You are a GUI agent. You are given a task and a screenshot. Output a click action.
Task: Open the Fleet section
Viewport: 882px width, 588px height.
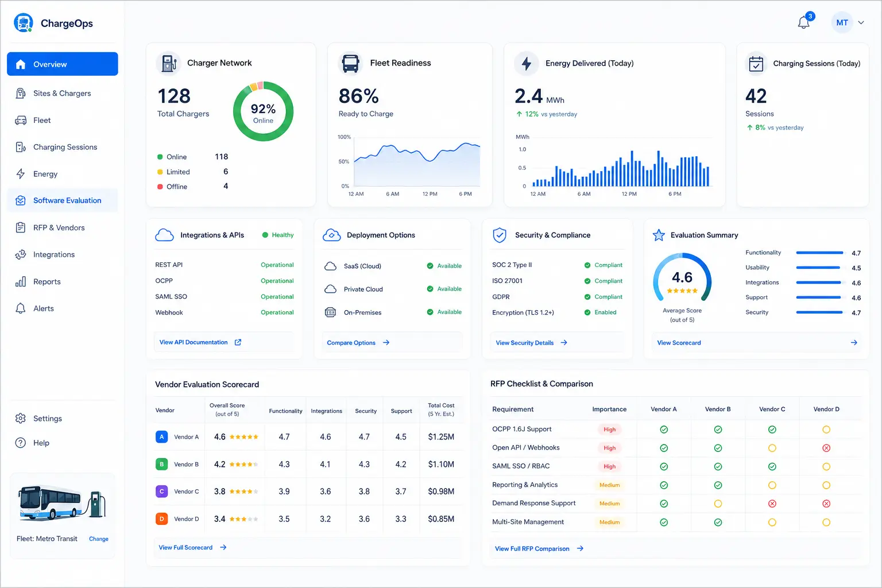click(x=63, y=121)
